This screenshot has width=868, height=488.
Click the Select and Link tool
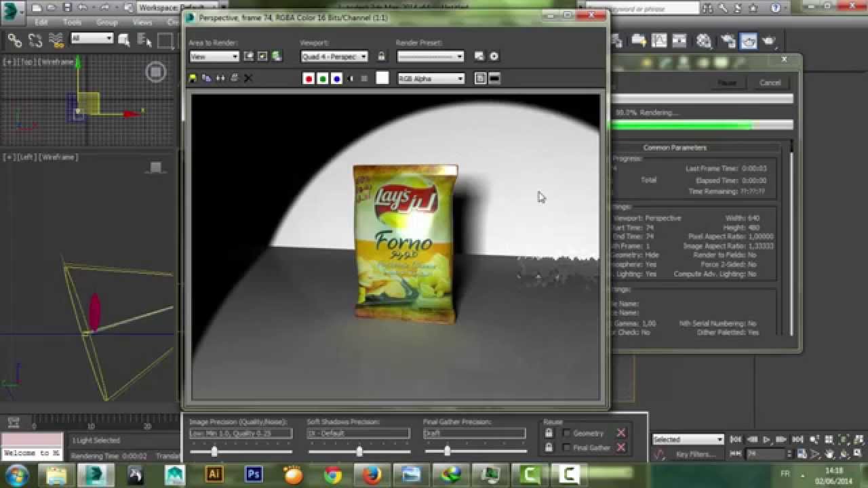14,41
